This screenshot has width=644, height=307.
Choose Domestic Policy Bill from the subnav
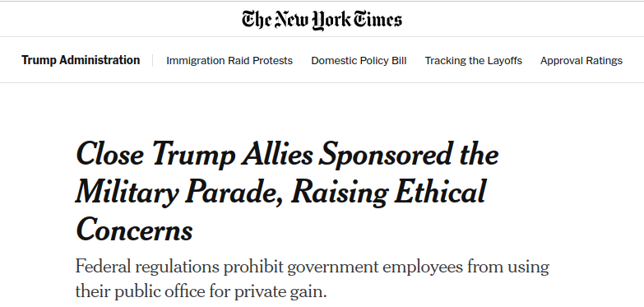click(x=359, y=61)
